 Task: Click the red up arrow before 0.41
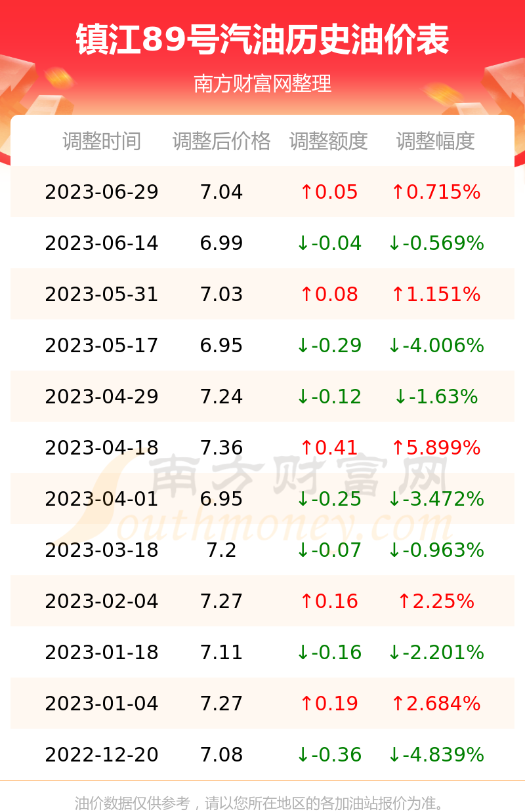tap(306, 448)
